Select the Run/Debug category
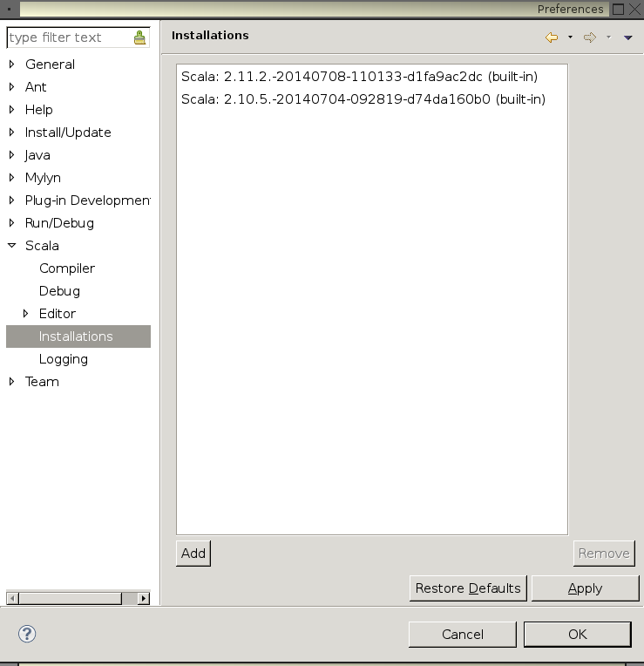The image size is (644, 666). click(59, 223)
